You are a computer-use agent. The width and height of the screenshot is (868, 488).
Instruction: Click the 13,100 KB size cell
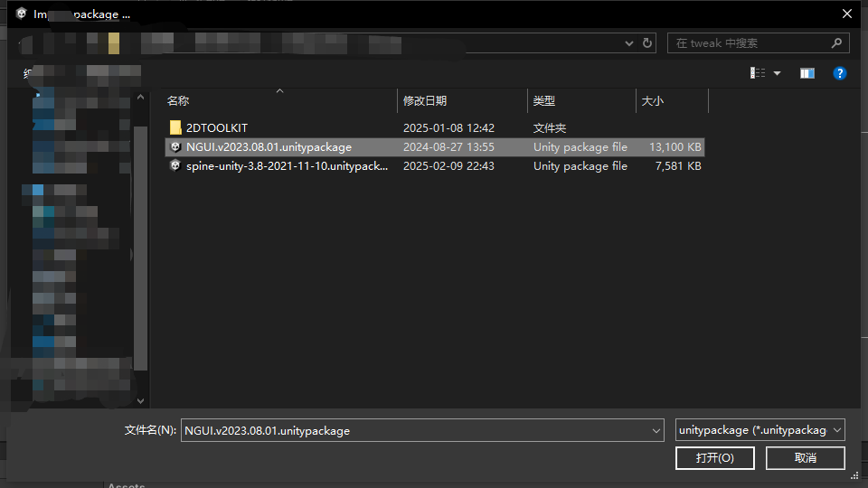click(675, 147)
